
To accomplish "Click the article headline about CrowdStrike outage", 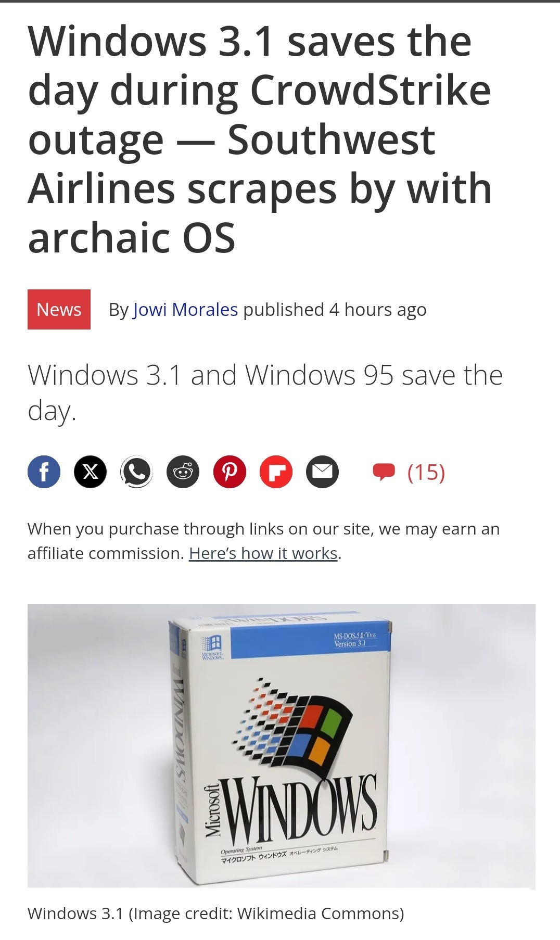I will point(260,139).
